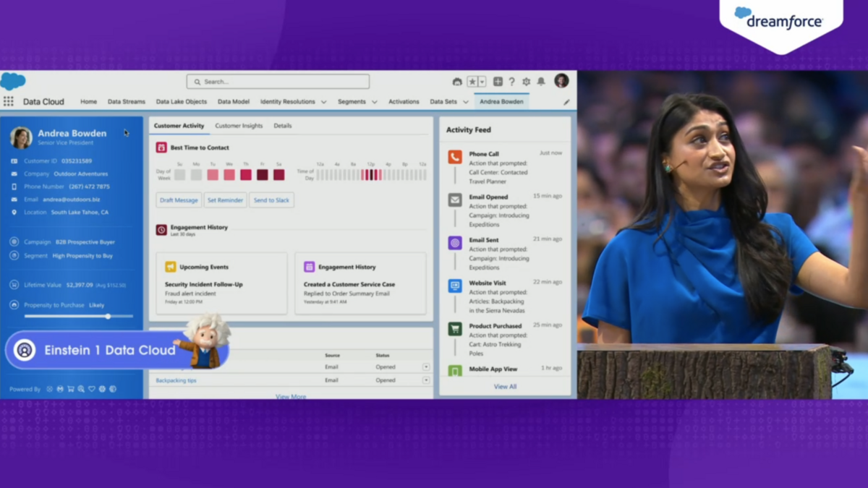The image size is (868, 488).
Task: Open the Data Lake Objects tab
Action: click(182, 102)
